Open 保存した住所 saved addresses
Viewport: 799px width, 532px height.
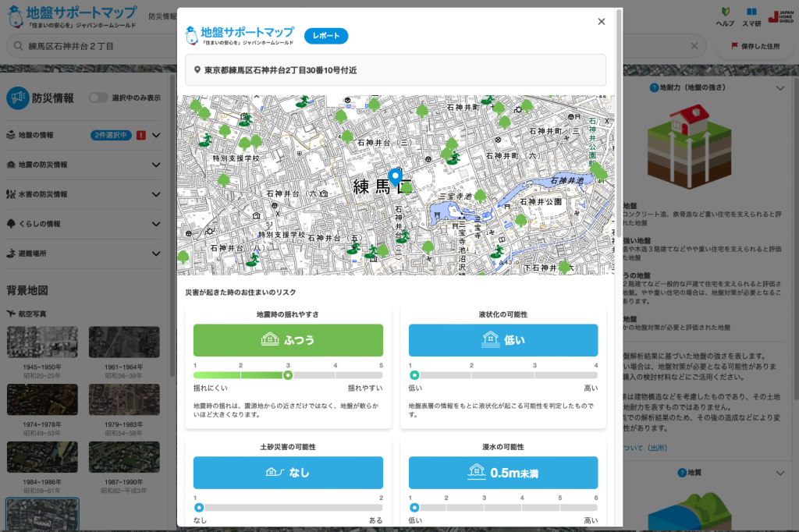pos(755,46)
